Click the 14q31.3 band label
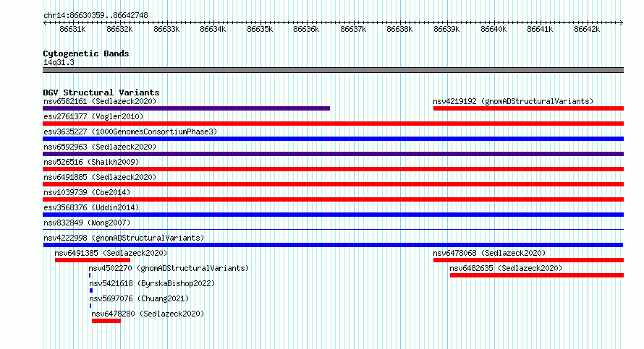This screenshot has height=349, width=644. [59, 63]
